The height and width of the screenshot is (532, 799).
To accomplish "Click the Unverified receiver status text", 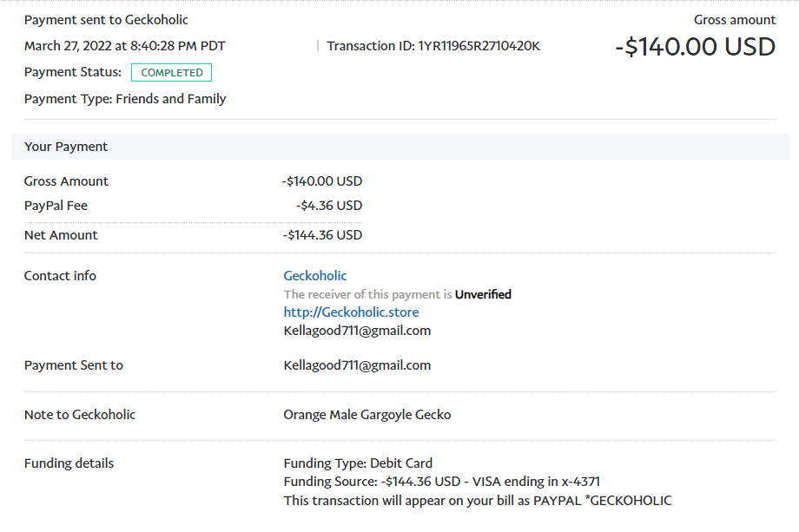I will [483, 294].
